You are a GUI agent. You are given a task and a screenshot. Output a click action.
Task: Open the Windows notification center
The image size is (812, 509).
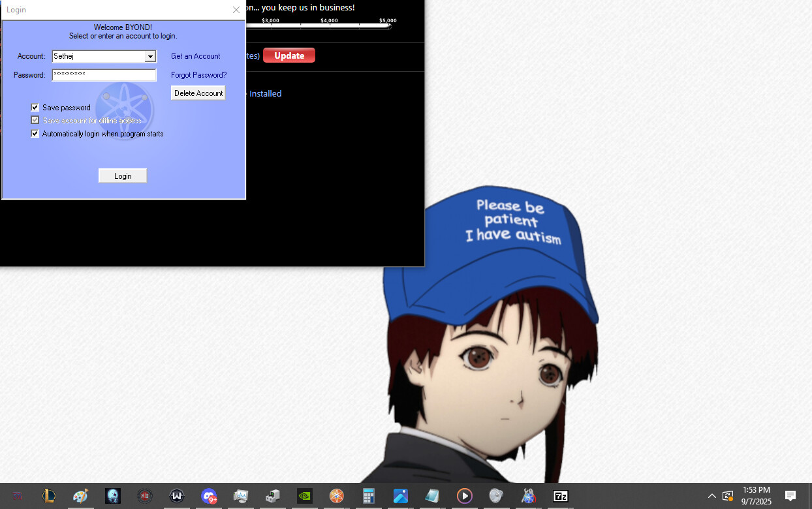pos(790,496)
